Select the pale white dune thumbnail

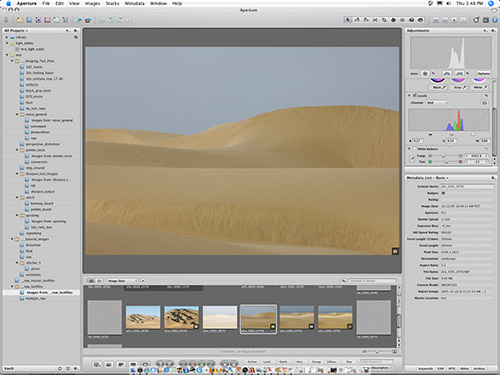coord(220,317)
